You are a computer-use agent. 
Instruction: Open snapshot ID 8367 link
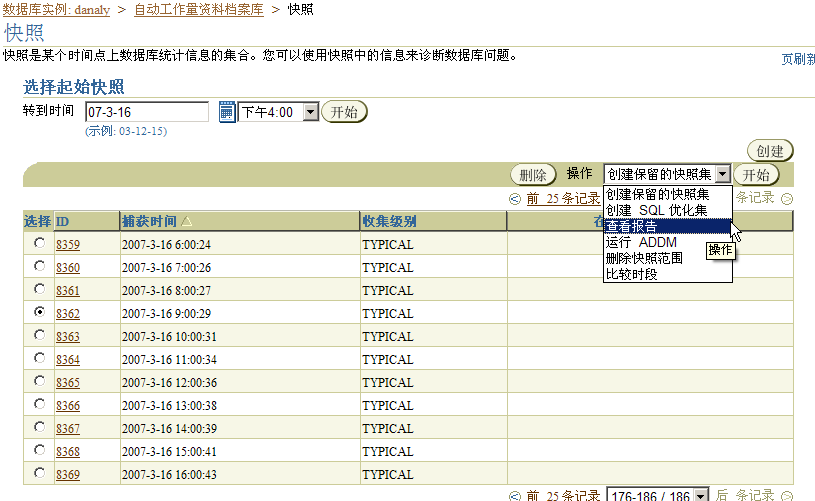pos(68,428)
